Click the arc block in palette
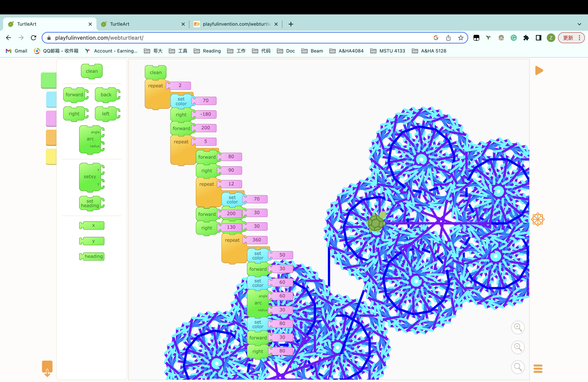 click(x=90, y=139)
